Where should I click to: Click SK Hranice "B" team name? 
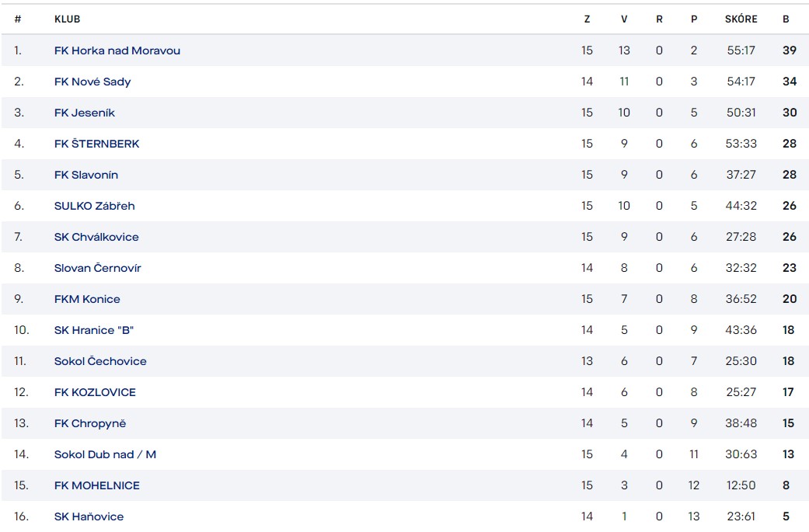94,330
